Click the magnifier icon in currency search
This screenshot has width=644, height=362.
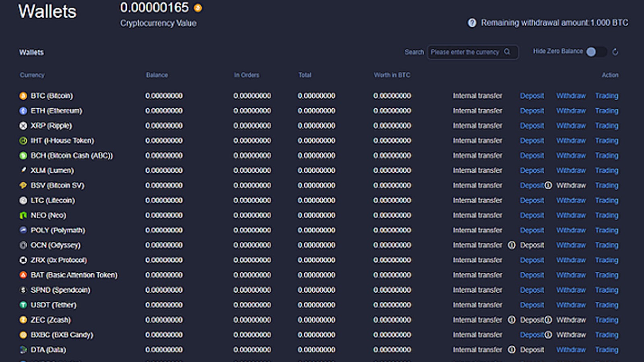pyautogui.click(x=507, y=52)
